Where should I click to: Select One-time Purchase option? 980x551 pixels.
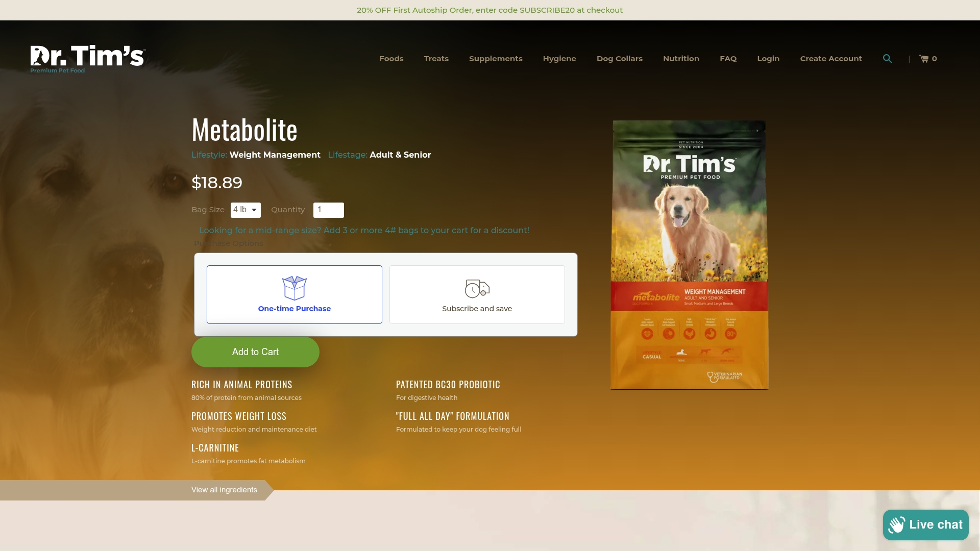[295, 294]
